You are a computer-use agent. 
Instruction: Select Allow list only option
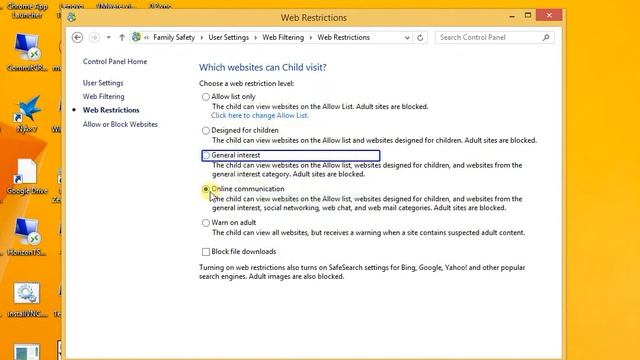206,97
